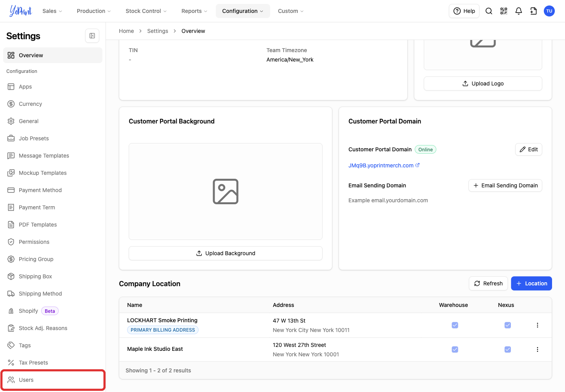Viewport: 565px width, 392px height.
Task: Go to Payment Method settings
Action: point(53,190)
